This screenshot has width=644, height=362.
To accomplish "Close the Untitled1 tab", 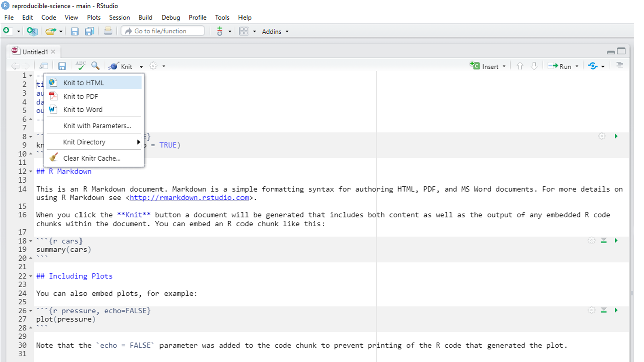I will (53, 52).
